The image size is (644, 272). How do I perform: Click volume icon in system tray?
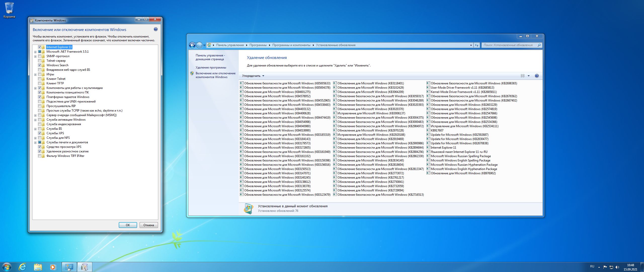coord(617,267)
